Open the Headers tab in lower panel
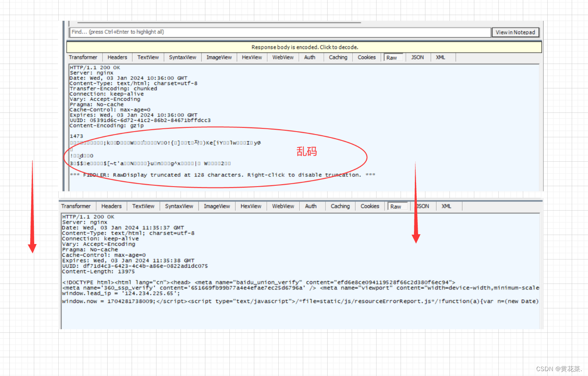Image resolution: width=588 pixels, height=376 pixels. [x=111, y=206]
